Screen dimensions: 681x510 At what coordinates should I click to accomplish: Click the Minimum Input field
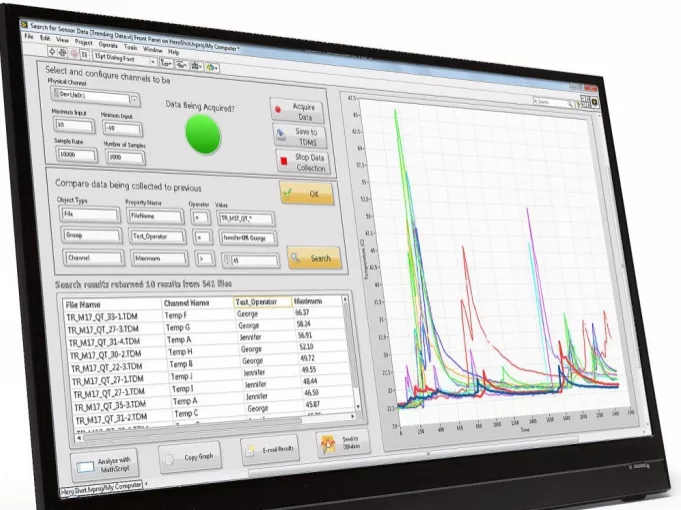122,129
